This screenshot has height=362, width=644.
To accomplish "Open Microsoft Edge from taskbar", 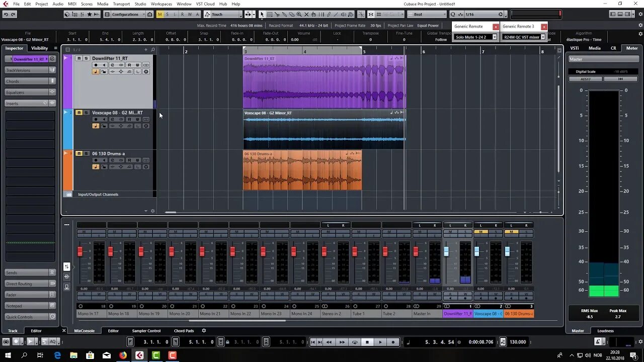I will pyautogui.click(x=57, y=355).
